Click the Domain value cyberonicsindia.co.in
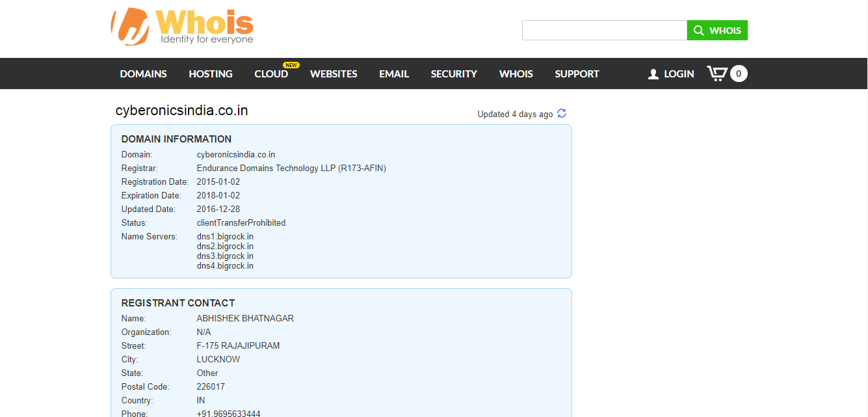Viewport: 868px width, 417px height. [x=236, y=154]
